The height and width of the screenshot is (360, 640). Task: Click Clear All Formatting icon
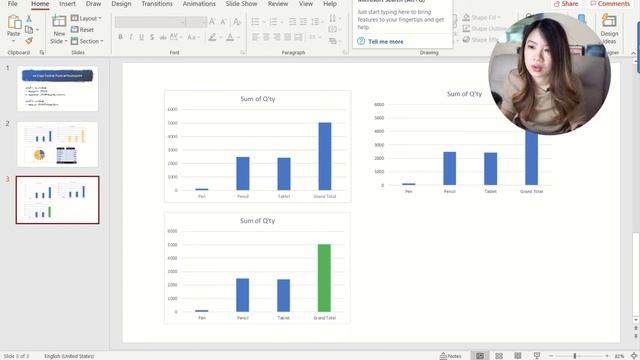click(x=237, y=22)
